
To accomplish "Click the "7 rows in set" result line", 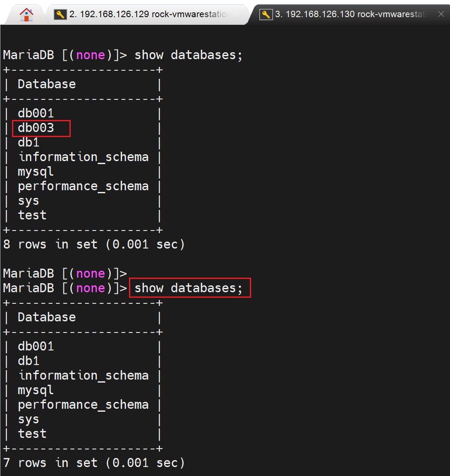I will [94, 463].
